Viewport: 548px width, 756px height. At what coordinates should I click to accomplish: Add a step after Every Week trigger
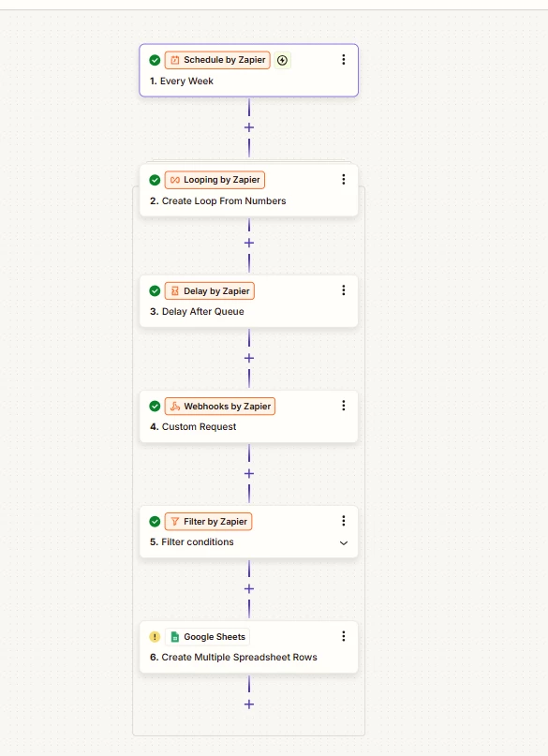point(249,127)
